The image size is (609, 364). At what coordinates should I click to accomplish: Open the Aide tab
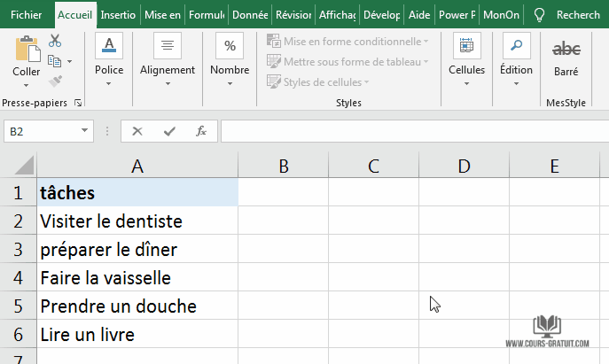click(x=419, y=15)
